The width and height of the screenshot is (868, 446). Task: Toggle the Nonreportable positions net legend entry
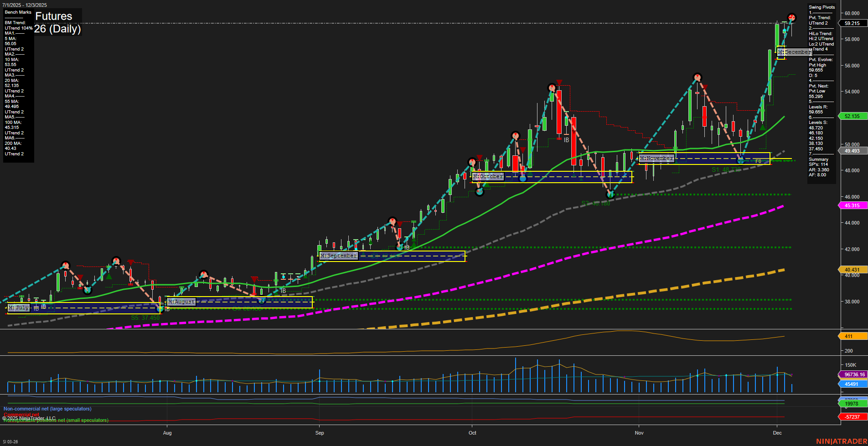56,420
